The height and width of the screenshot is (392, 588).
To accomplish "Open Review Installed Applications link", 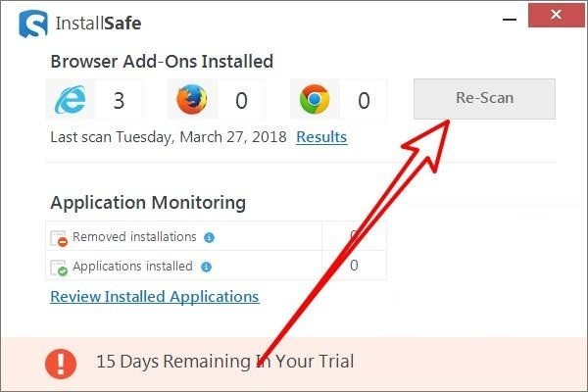I will pos(154,296).
